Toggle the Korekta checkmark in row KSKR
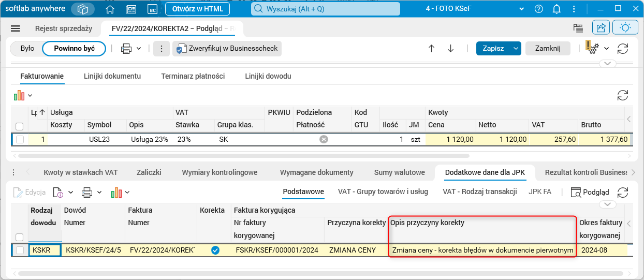This screenshot has height=280, width=644. 215,250
